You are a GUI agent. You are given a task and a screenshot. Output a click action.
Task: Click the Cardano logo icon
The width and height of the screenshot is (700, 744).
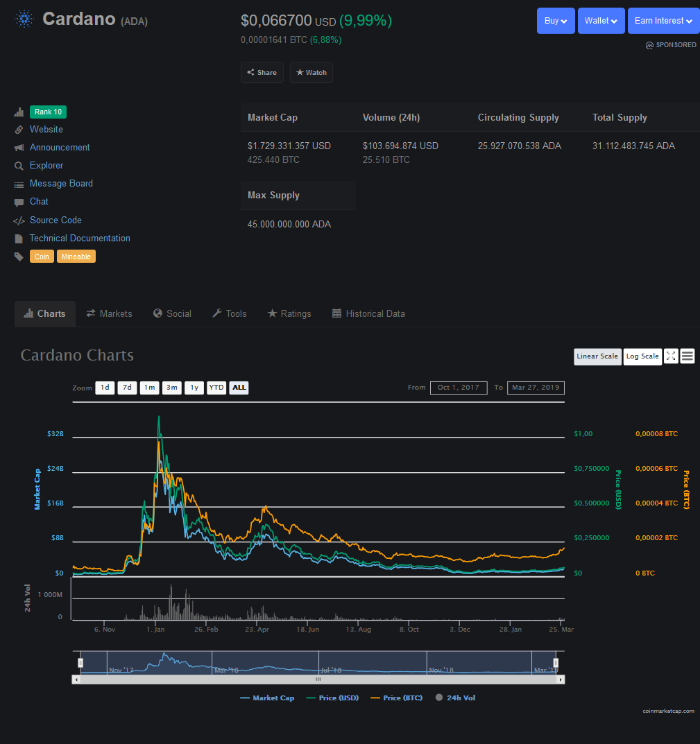pos(24,19)
